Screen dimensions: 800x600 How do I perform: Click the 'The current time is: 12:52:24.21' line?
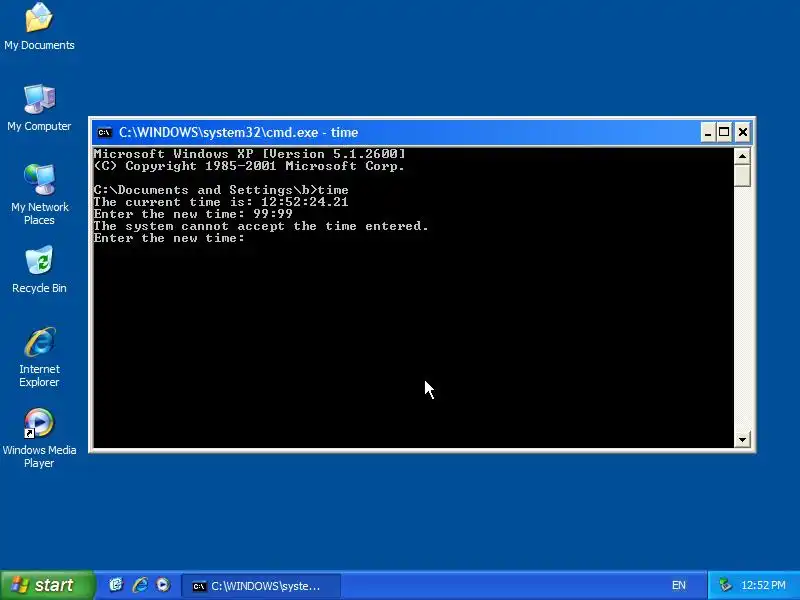[221, 202]
